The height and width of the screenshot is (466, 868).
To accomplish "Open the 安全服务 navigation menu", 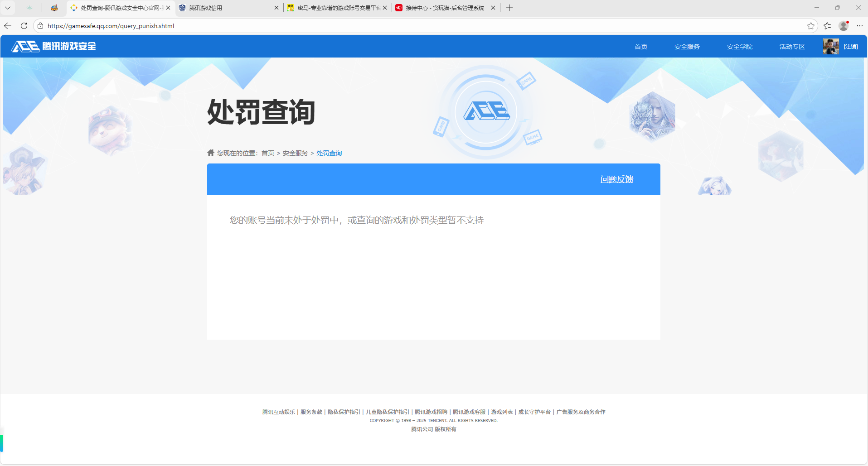I will pyautogui.click(x=686, y=46).
